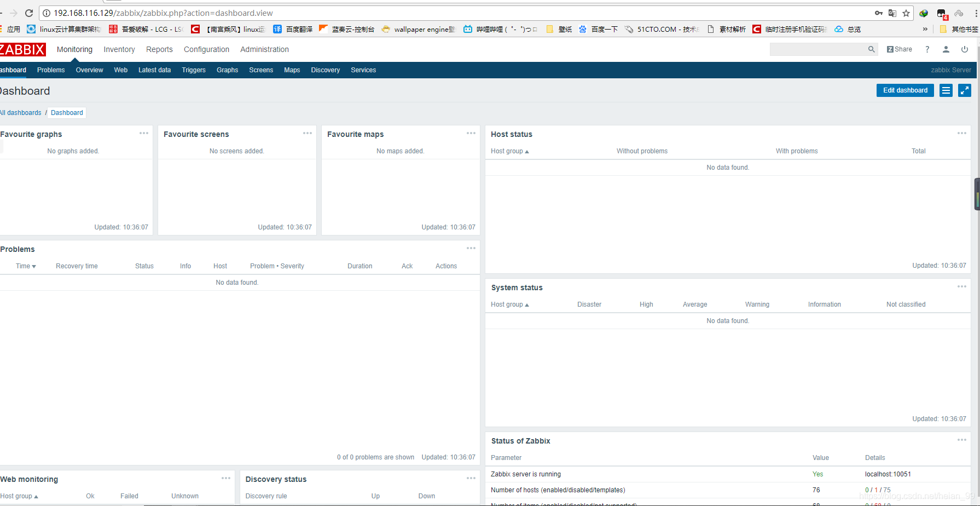Image resolution: width=980 pixels, height=506 pixels.
Task: Open the Inventory menu
Action: pyautogui.click(x=119, y=49)
